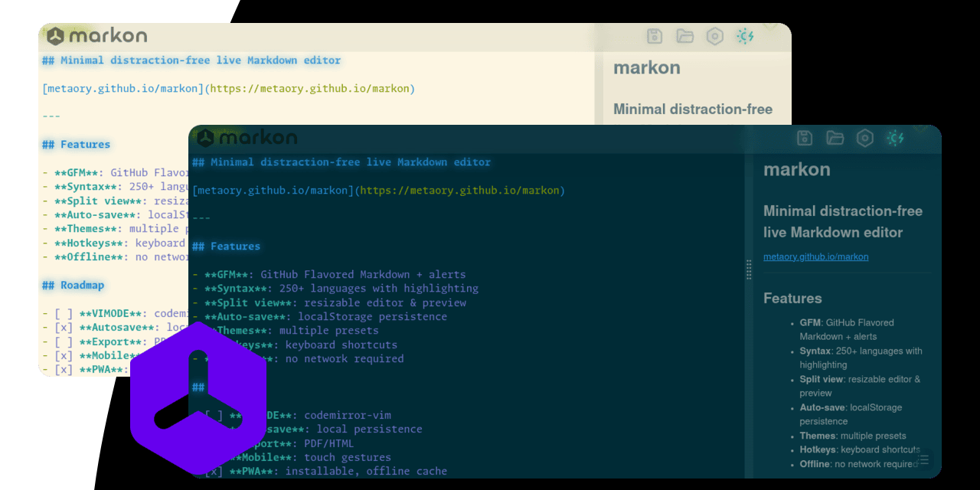Click '## Roadmap' line in light editor
This screenshot has height=490, width=980.
[73, 286]
